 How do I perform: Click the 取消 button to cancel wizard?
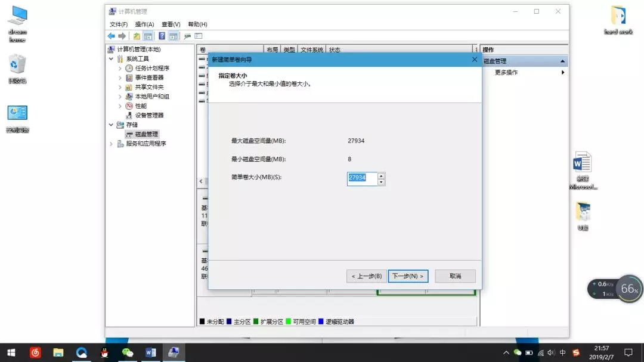tap(454, 276)
